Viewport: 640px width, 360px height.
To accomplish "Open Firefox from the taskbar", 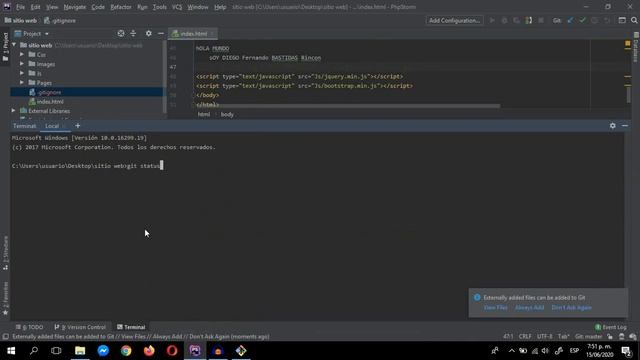I will pyautogui.click(x=149, y=351).
